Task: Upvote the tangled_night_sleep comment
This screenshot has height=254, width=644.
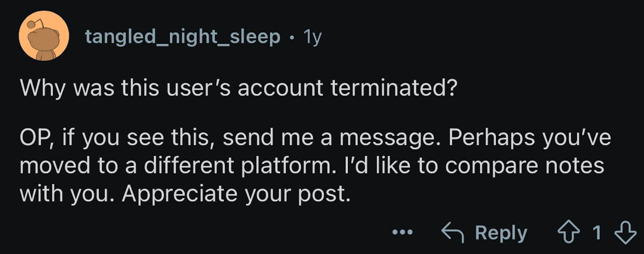Action: point(569,232)
